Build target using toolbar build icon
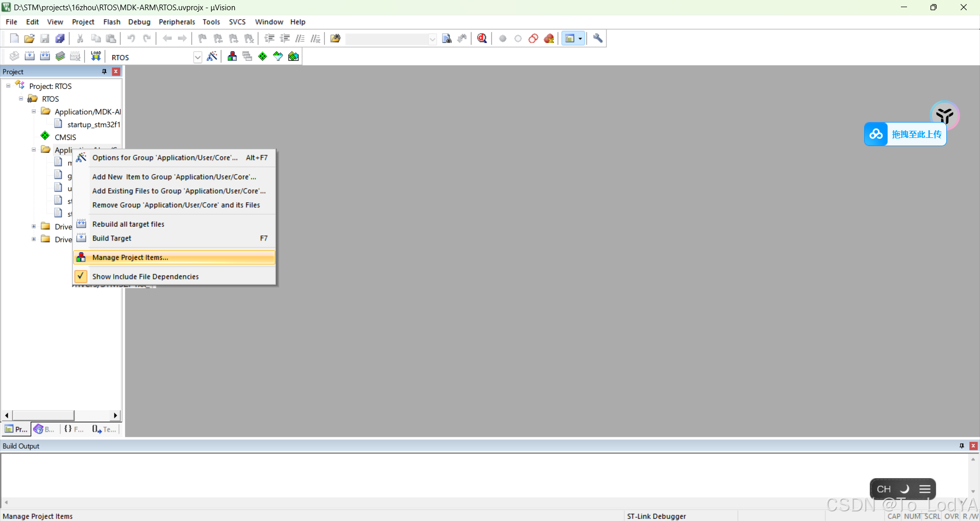This screenshot has height=521, width=980. 30,56
